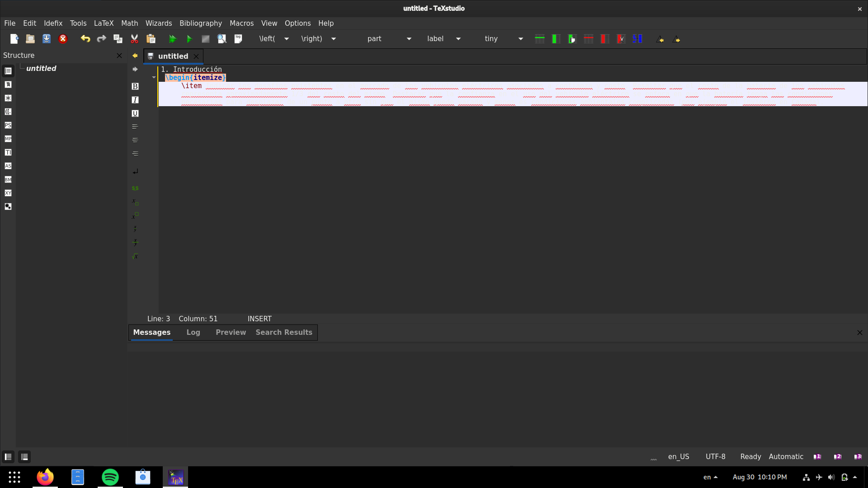Select untitled in Structure tree
Image resolution: width=868 pixels, height=488 pixels.
(x=41, y=68)
